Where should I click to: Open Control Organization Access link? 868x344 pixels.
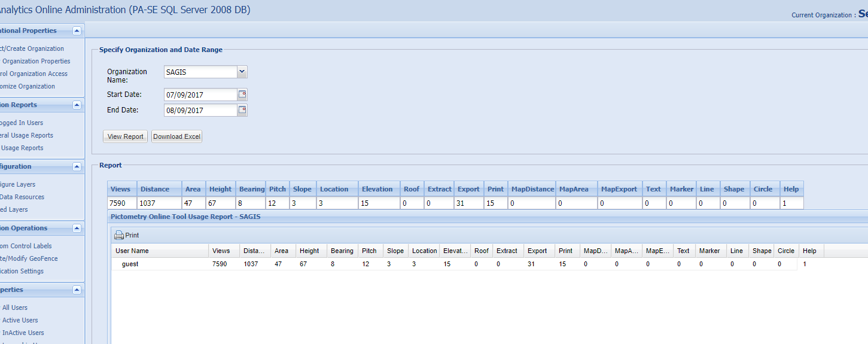pyautogui.click(x=33, y=74)
